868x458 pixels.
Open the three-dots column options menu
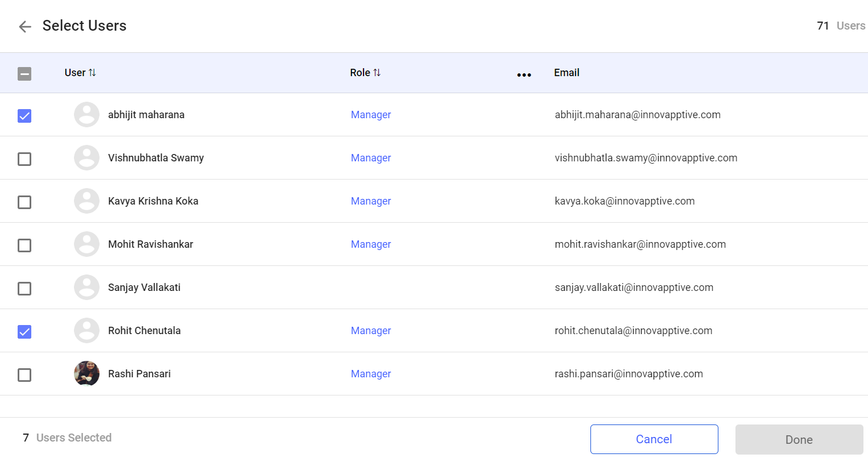pos(524,74)
